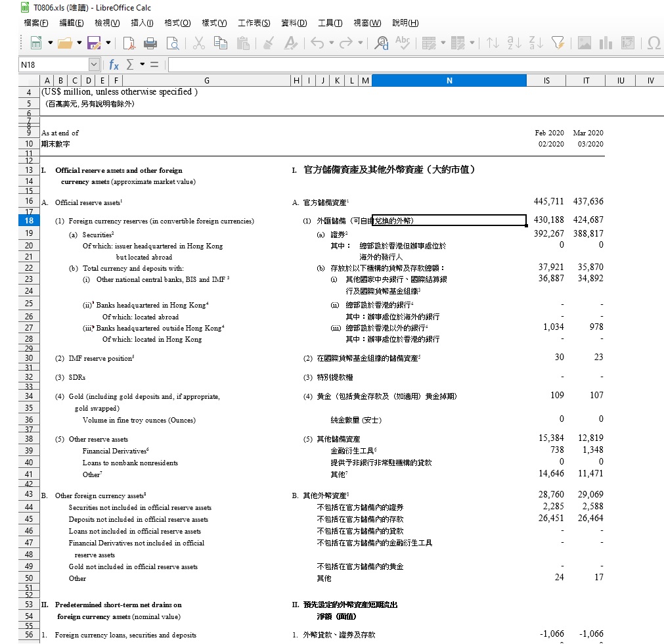The image size is (664, 644).
Task: Click the Sum sigma icon
Action: click(130, 64)
